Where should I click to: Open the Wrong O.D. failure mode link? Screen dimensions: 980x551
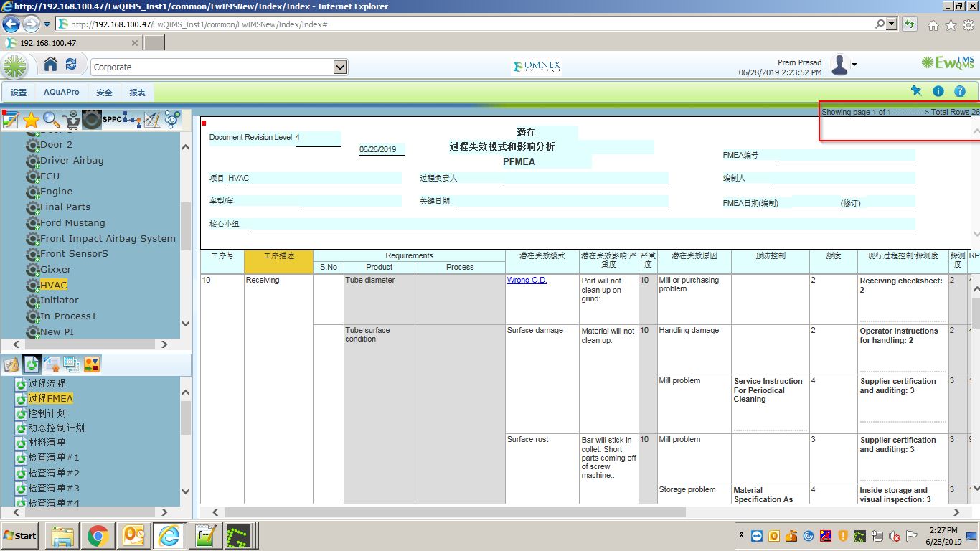[x=527, y=280]
